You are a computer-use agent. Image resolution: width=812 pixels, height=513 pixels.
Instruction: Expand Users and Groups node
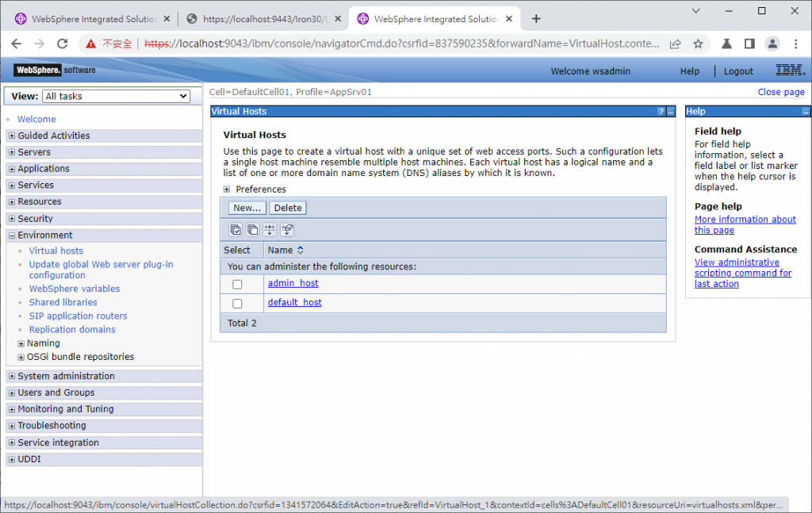[12, 393]
